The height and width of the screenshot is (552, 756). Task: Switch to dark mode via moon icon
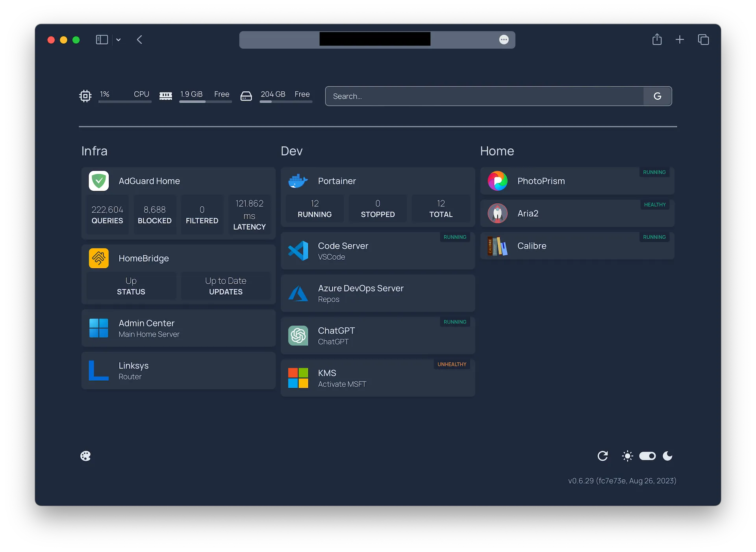[667, 456]
